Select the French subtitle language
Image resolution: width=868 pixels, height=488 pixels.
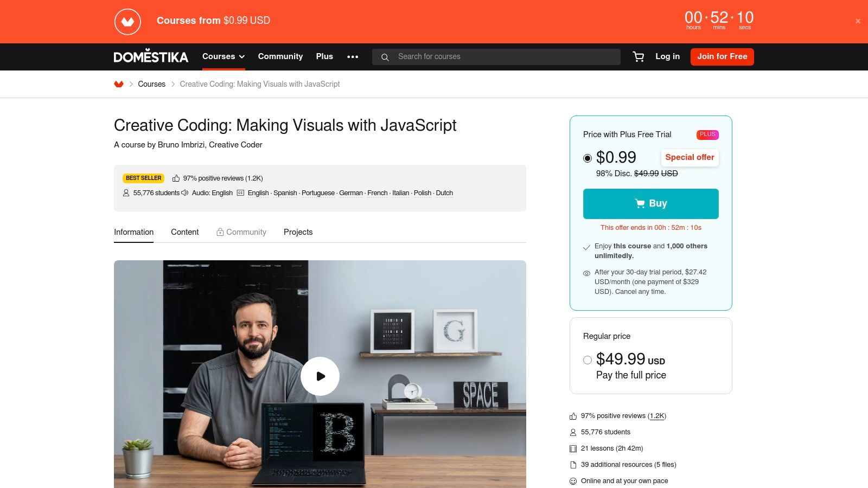click(378, 193)
